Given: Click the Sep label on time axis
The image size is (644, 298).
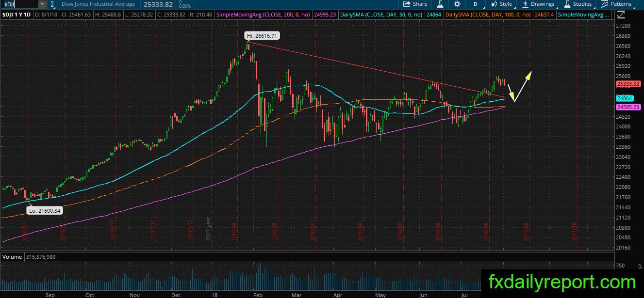Looking at the screenshot, I should tap(50, 294).
